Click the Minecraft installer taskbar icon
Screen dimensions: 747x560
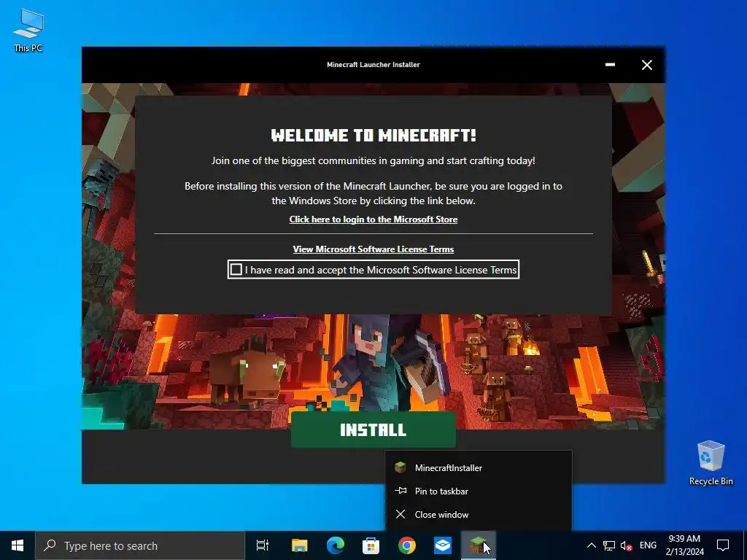tap(479, 545)
